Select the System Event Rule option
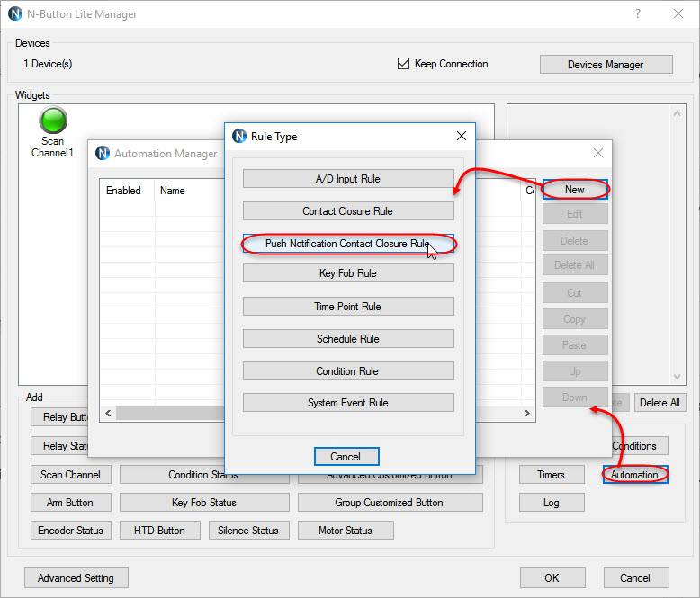This screenshot has width=700, height=598. pyautogui.click(x=348, y=403)
